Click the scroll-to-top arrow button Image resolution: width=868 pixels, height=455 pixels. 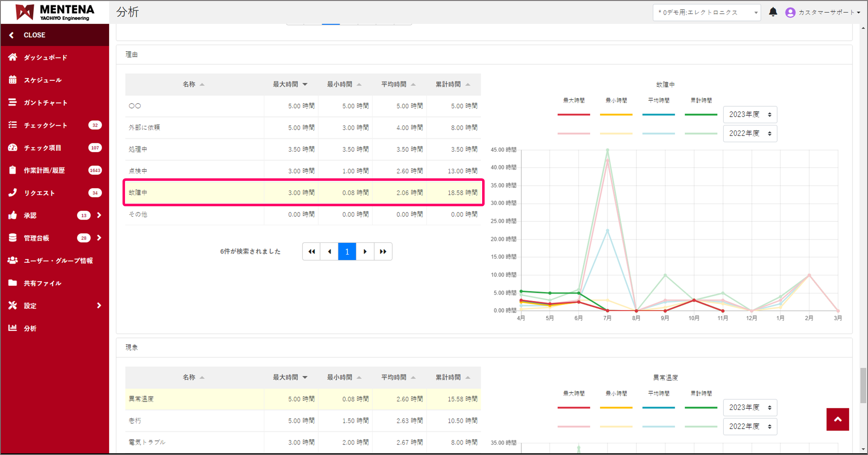(x=837, y=419)
